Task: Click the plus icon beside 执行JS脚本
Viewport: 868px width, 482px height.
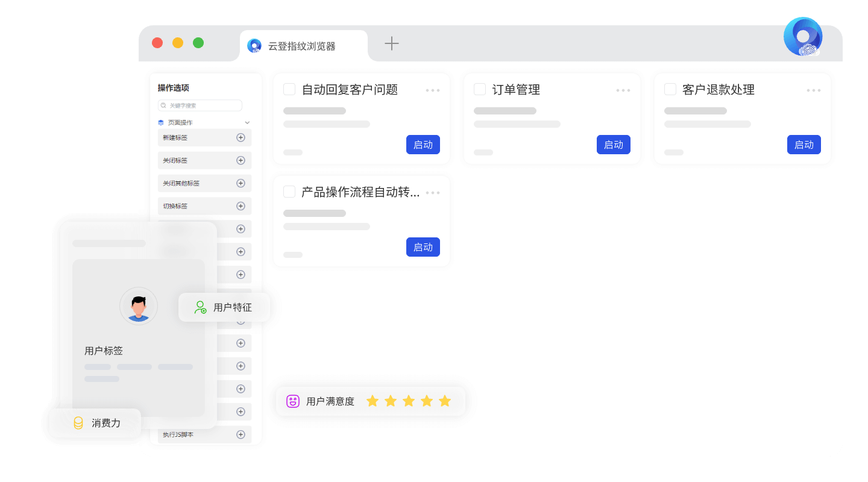Action: [x=241, y=434]
